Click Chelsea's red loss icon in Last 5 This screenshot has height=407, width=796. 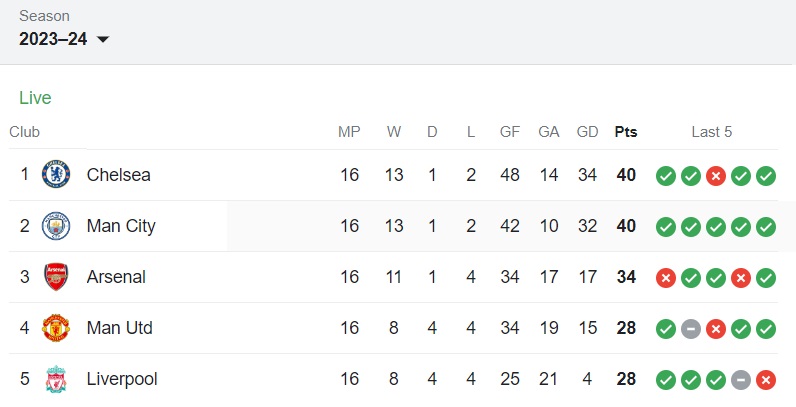pyautogui.click(x=716, y=176)
